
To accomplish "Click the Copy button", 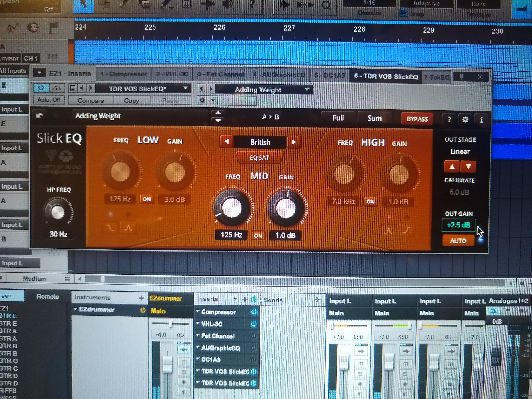I will [x=132, y=101].
